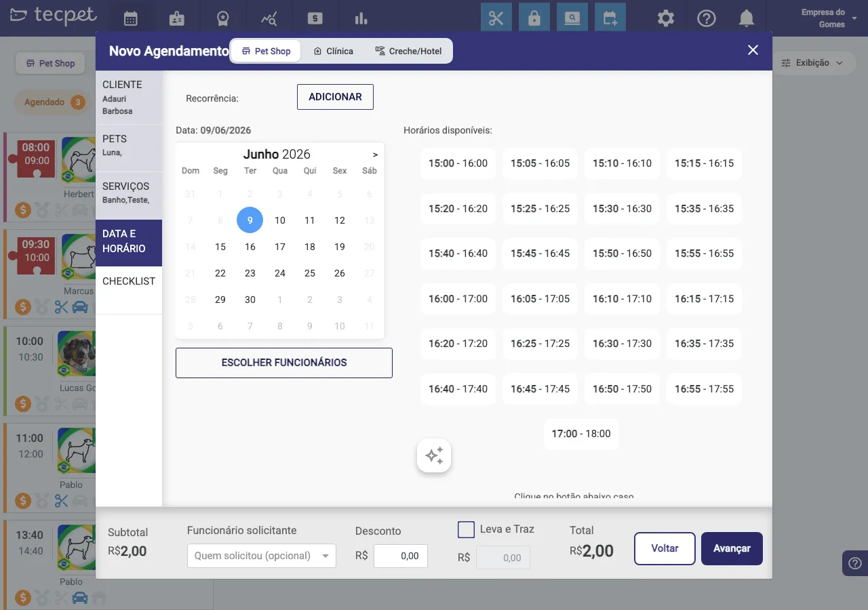Click the scissors icon on the 11:00 Pablo appointment
Image resolution: width=868 pixels, height=610 pixels.
click(62, 501)
